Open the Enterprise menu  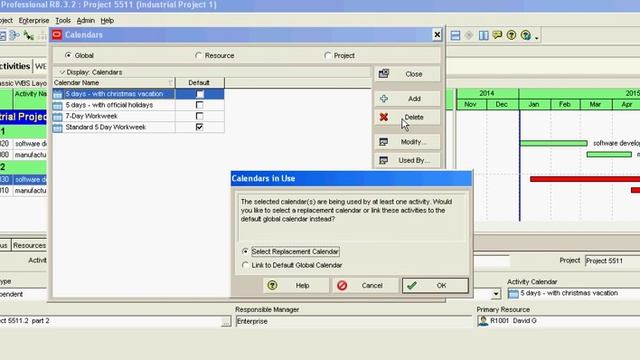[34, 20]
